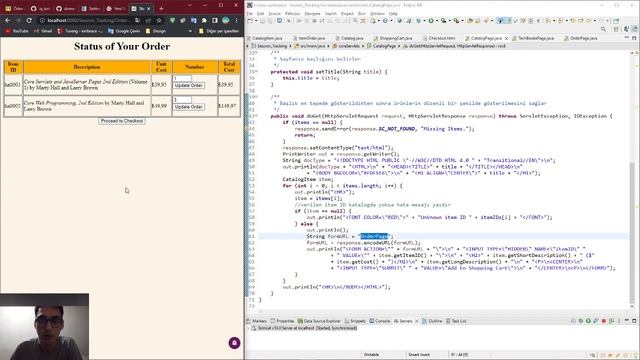Start the server with green play icon in Servers view
This screenshot has height=360, width=640.
(588, 321)
